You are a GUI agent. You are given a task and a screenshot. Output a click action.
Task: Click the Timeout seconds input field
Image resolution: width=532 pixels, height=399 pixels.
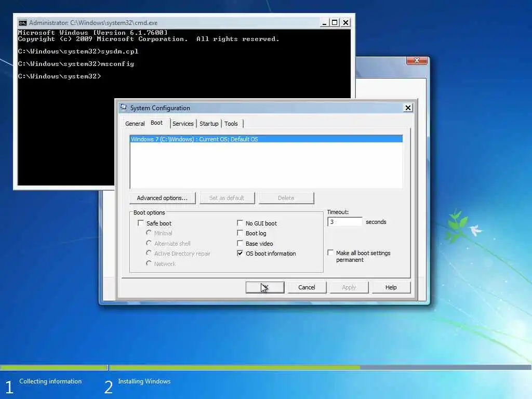(345, 221)
